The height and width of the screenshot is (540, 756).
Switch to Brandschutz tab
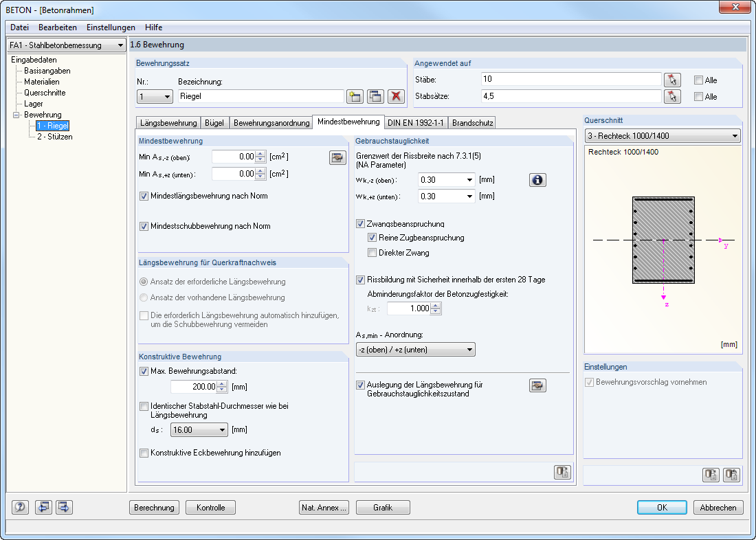click(x=473, y=123)
